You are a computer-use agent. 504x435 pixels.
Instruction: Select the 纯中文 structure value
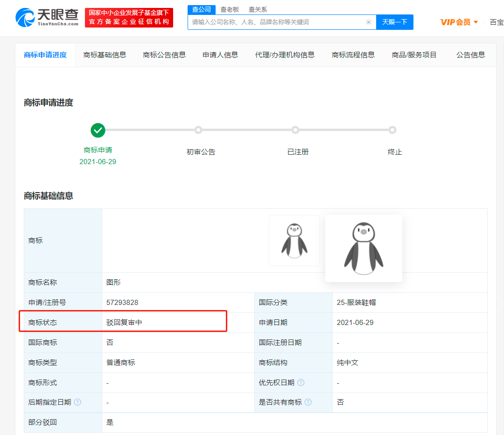tap(348, 362)
